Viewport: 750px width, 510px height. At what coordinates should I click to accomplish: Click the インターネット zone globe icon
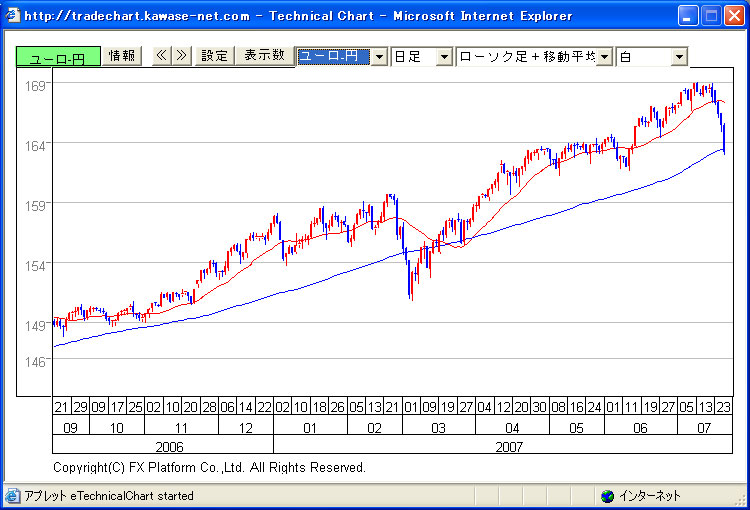tap(607, 496)
